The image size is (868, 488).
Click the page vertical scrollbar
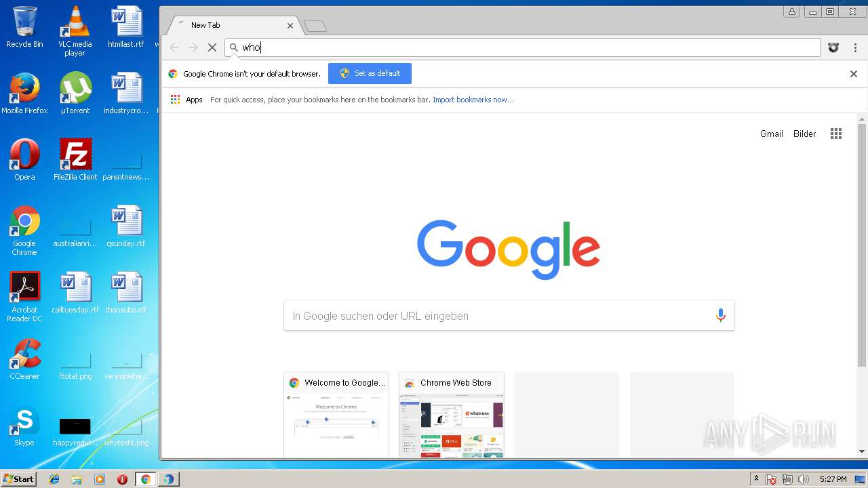[x=862, y=245]
